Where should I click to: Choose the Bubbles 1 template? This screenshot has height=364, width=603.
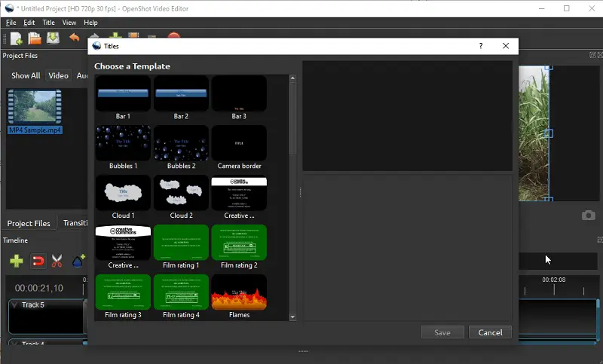[123, 148]
